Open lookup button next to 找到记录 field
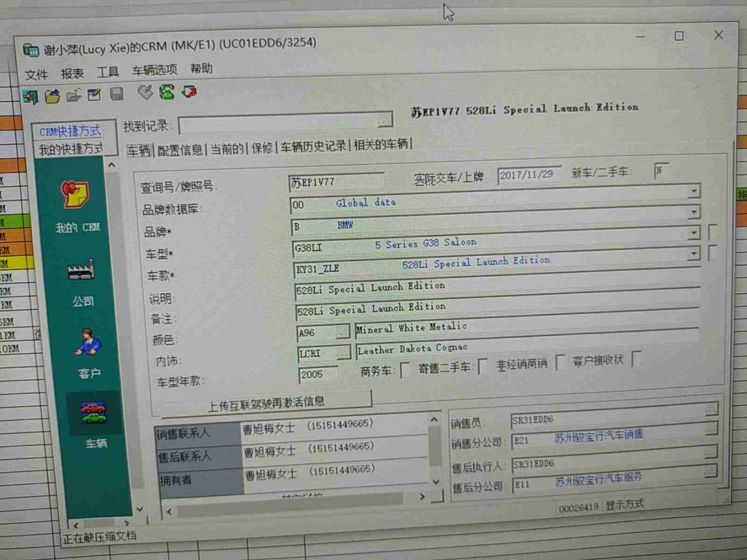This screenshot has width=747, height=560. tap(385, 120)
